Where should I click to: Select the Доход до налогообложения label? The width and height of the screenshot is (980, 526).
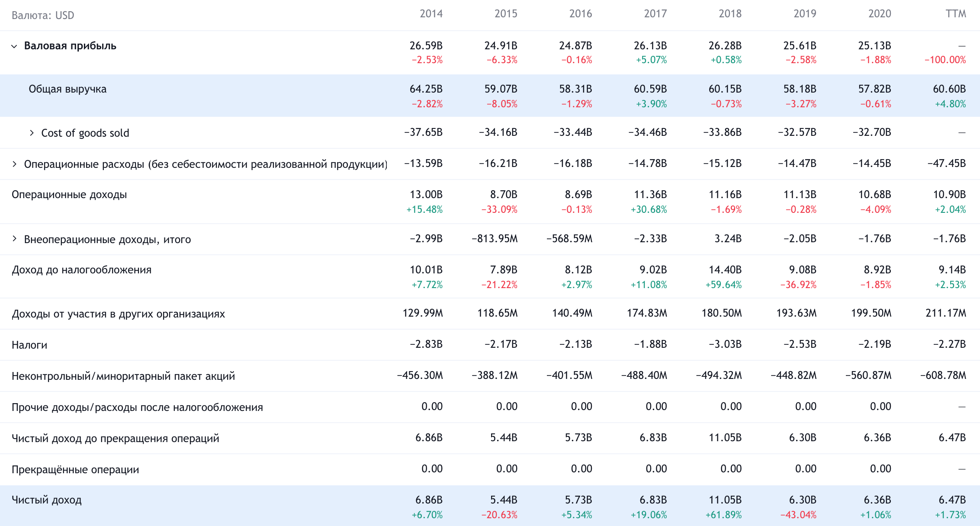coord(82,270)
